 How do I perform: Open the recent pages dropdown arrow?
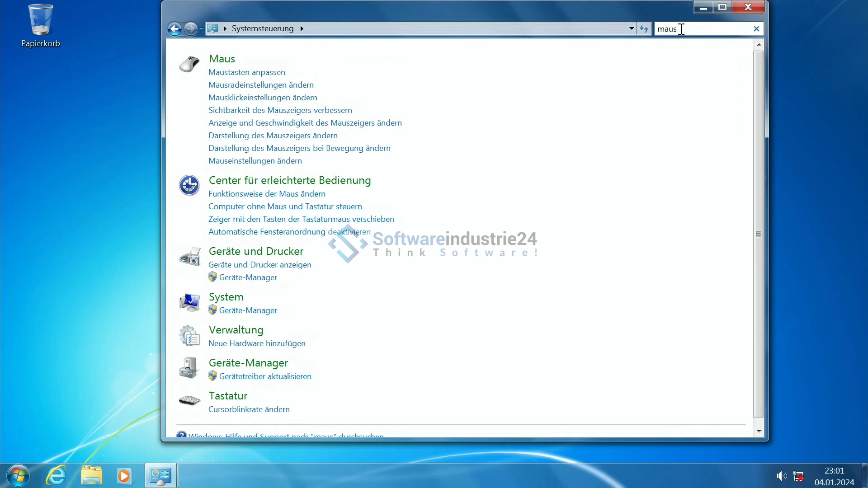(201, 29)
